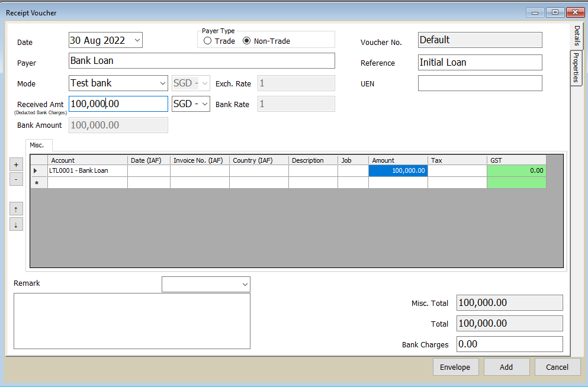Close the Receipt Voucher window

tap(575, 13)
